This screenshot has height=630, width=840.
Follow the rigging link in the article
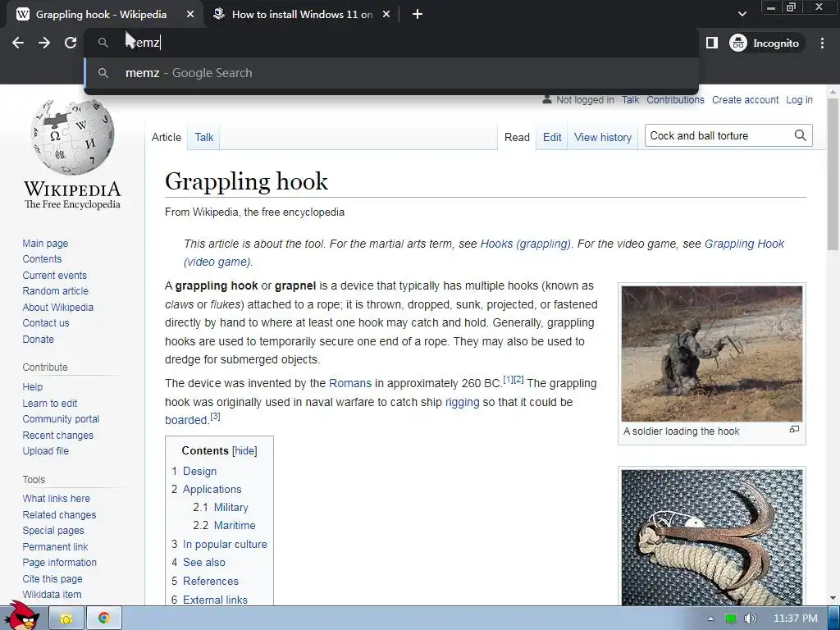pos(462,402)
